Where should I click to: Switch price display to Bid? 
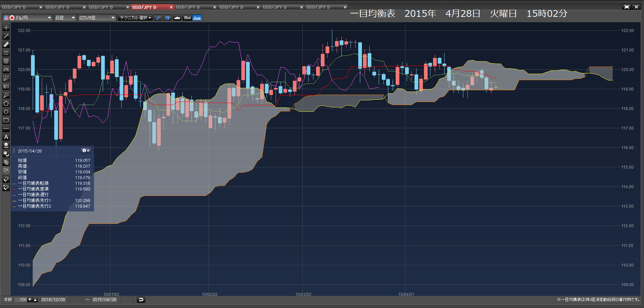tap(187, 18)
